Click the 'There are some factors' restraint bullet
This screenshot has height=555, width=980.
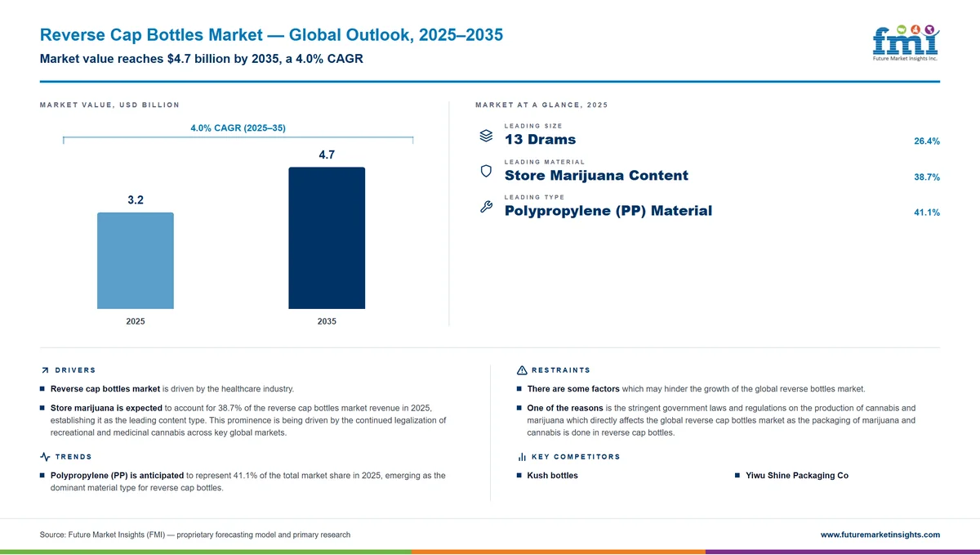696,389
